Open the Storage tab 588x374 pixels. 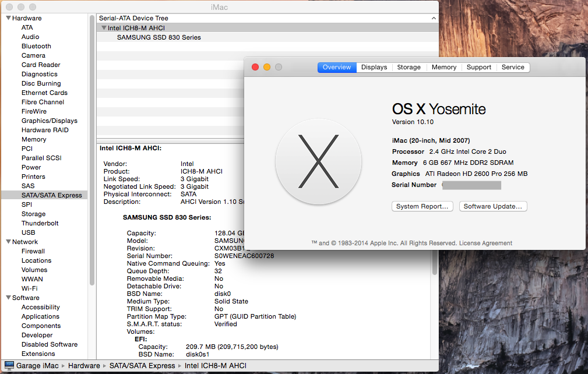tap(409, 67)
